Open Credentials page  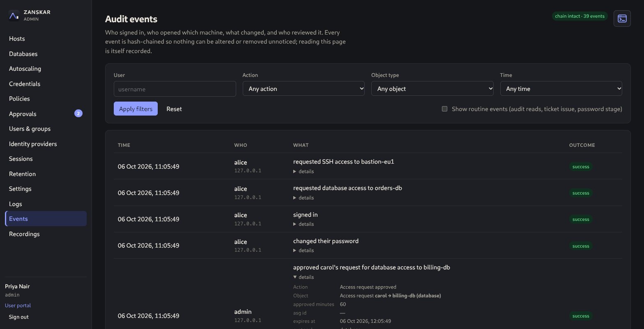coord(46,84)
